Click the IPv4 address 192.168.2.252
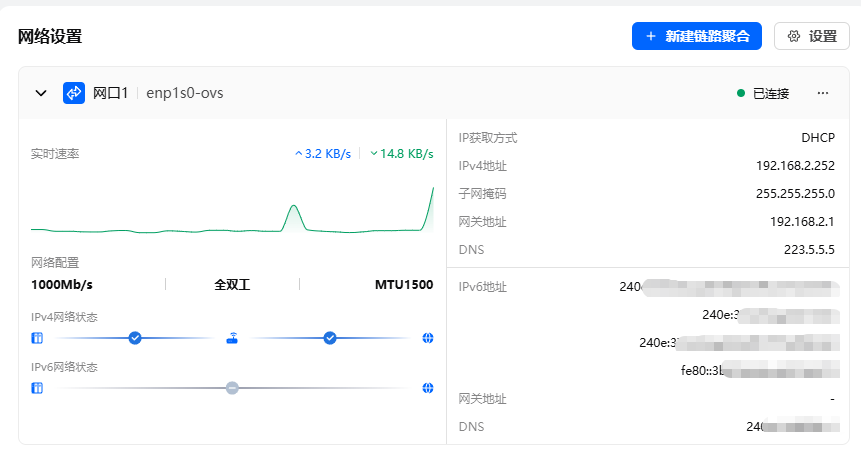 (x=795, y=166)
